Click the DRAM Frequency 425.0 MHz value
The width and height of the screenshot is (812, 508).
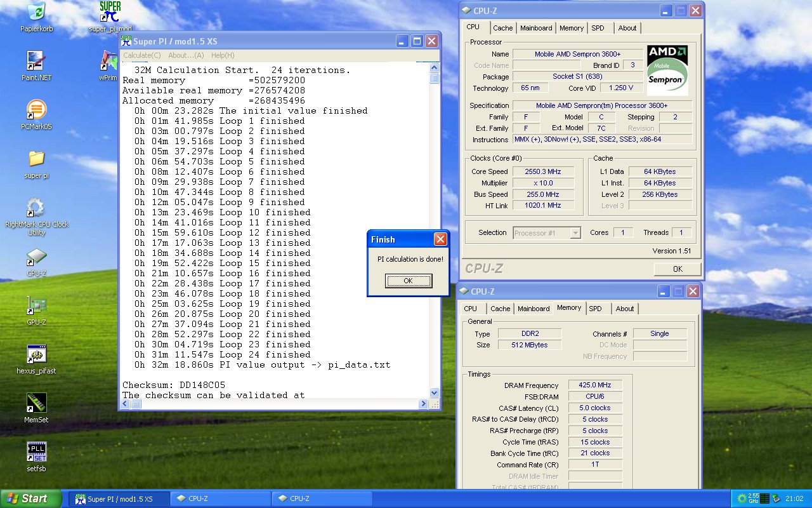coord(595,385)
